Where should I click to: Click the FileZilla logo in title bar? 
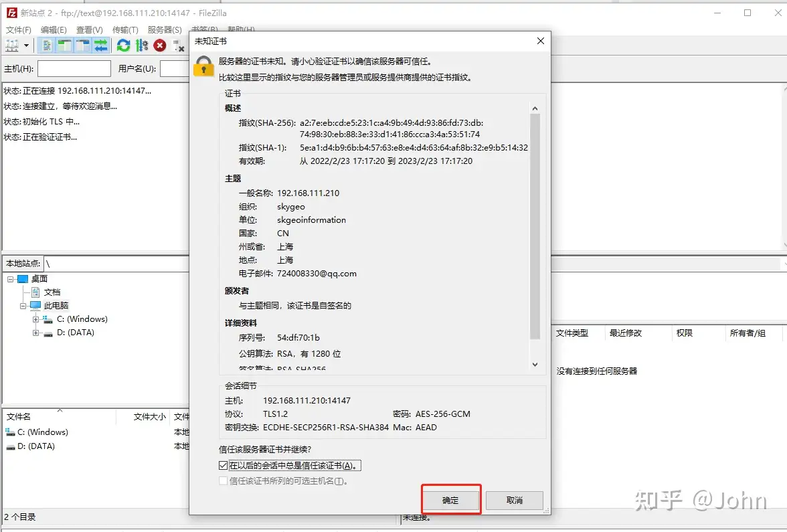coord(11,13)
